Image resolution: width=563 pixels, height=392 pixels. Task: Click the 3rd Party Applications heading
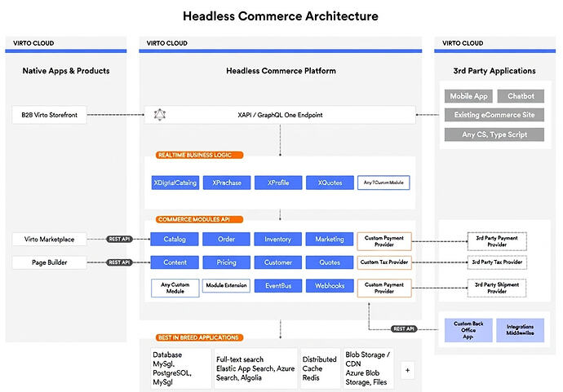[494, 71]
